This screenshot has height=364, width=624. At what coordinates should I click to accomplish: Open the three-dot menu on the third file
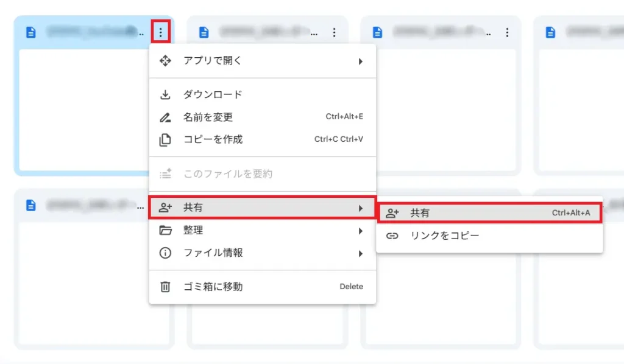(x=508, y=32)
